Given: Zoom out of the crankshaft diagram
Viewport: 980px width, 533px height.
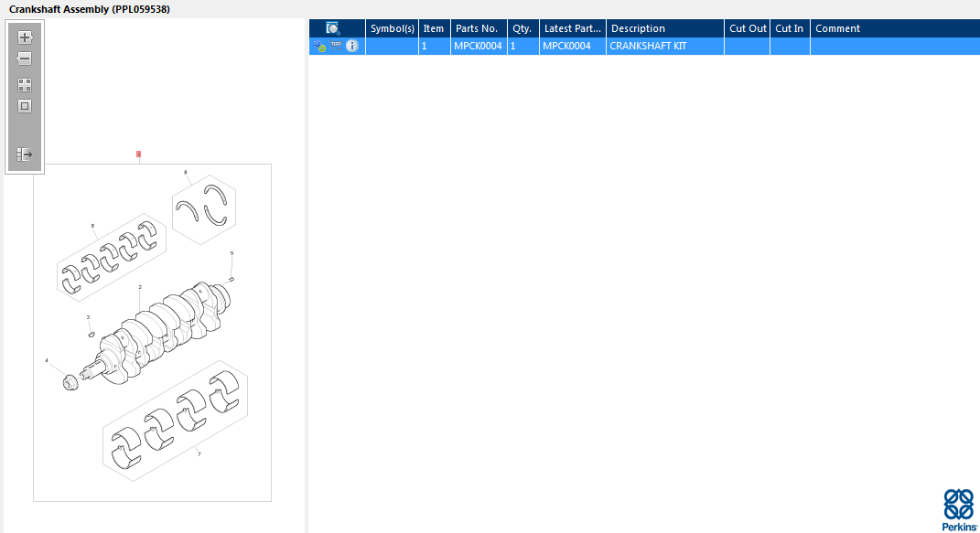Looking at the screenshot, I should tap(25, 59).
